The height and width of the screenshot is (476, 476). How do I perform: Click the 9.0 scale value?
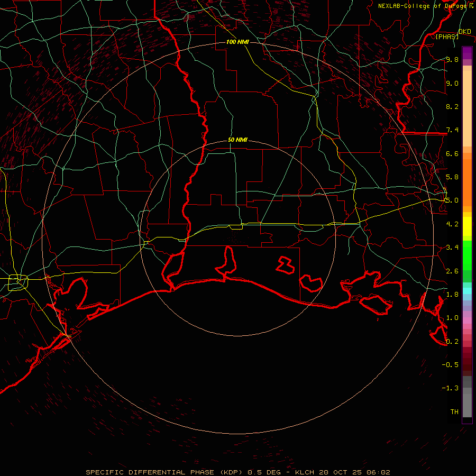pyautogui.click(x=452, y=83)
